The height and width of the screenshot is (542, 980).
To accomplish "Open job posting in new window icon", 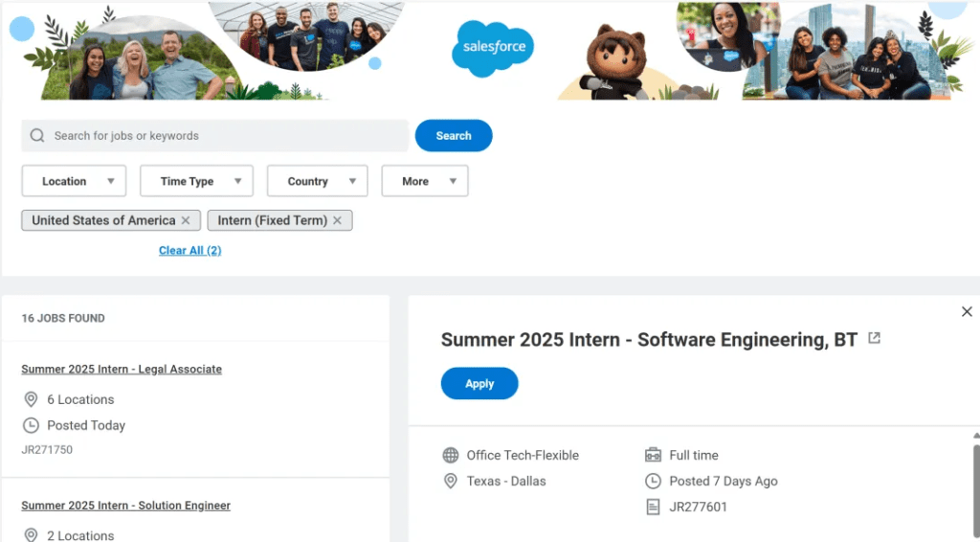I will click(x=875, y=338).
